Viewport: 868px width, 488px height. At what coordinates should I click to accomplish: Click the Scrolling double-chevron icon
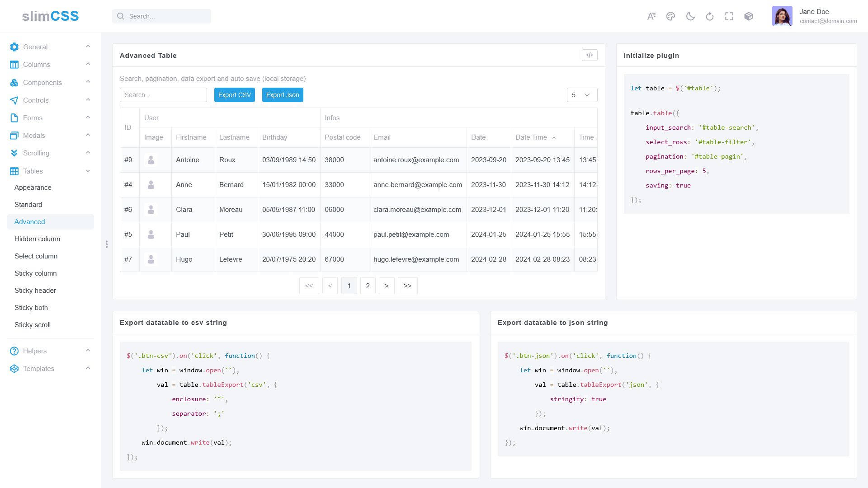click(x=14, y=153)
